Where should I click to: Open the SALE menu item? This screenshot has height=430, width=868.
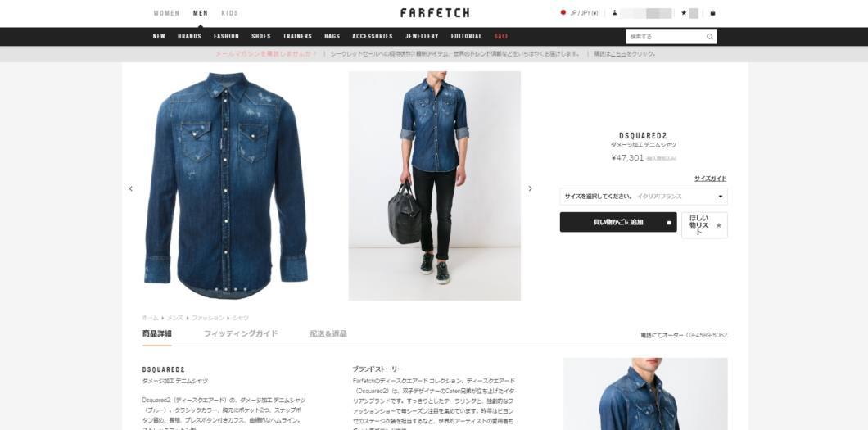[501, 37]
